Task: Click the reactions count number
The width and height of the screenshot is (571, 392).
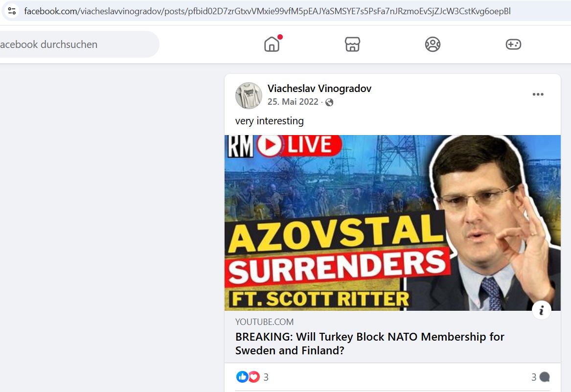Action: coord(266,377)
